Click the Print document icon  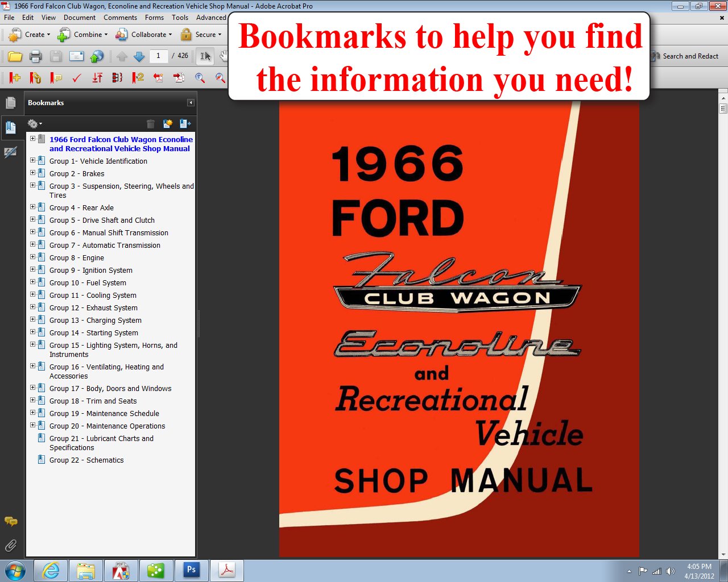click(x=35, y=56)
